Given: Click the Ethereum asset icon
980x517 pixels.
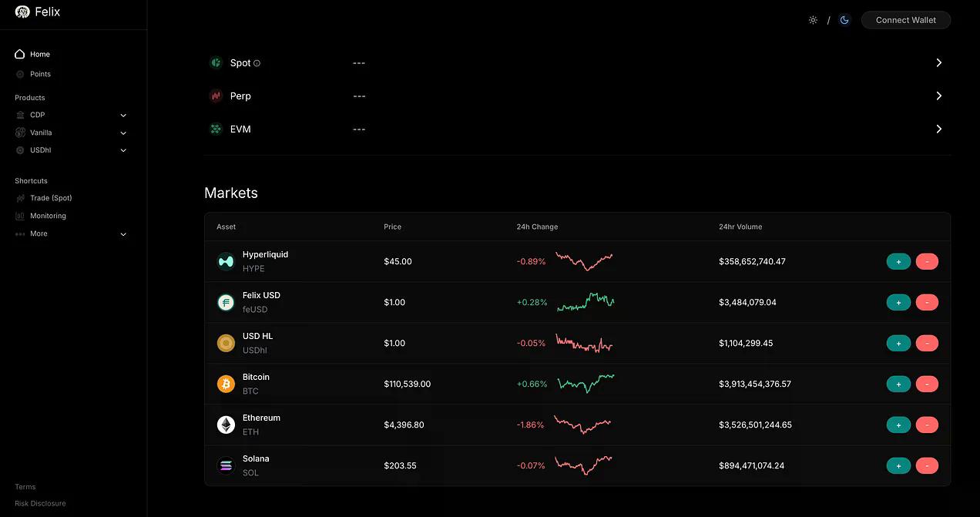Looking at the screenshot, I should coord(226,425).
